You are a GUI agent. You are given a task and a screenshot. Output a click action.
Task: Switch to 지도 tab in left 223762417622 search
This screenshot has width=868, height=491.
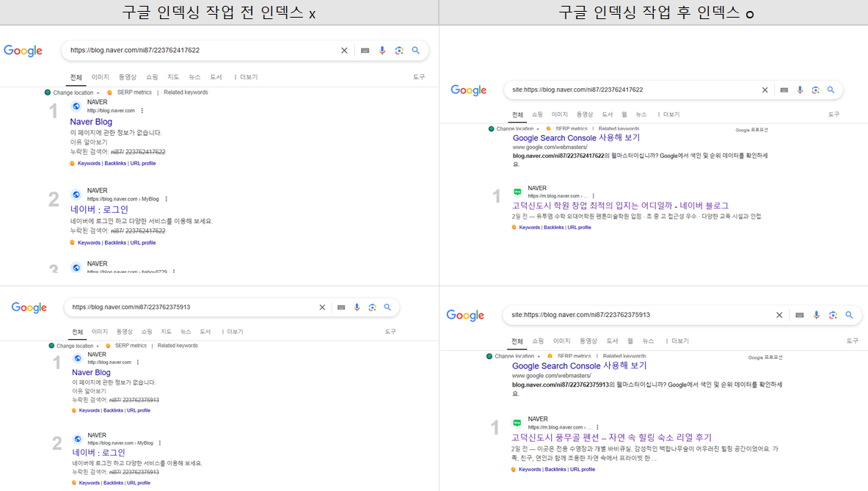click(173, 78)
